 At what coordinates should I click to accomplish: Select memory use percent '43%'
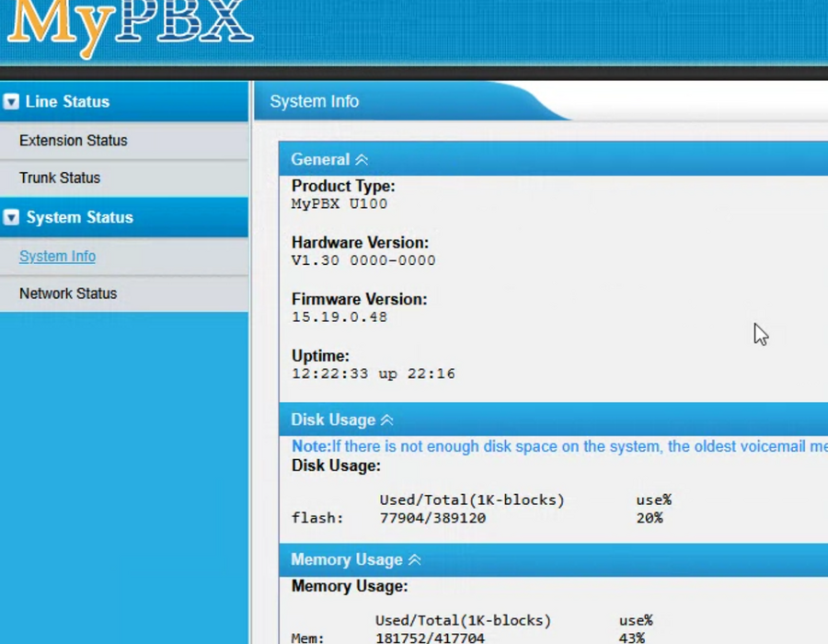click(632, 638)
